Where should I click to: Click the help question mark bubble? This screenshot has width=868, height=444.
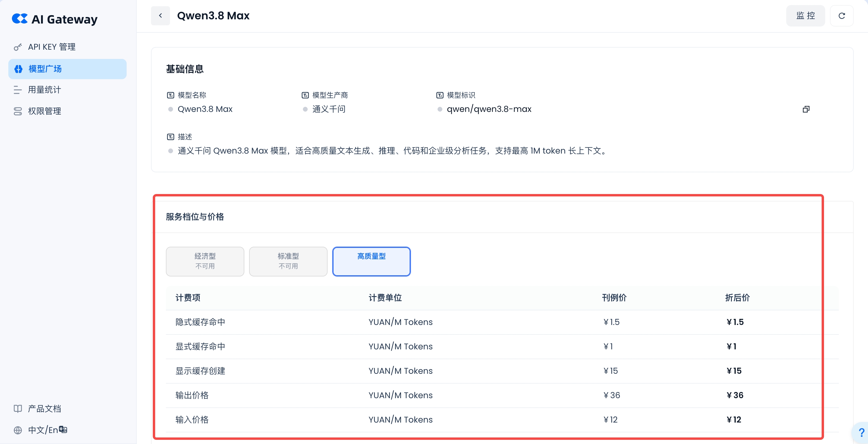point(861,432)
